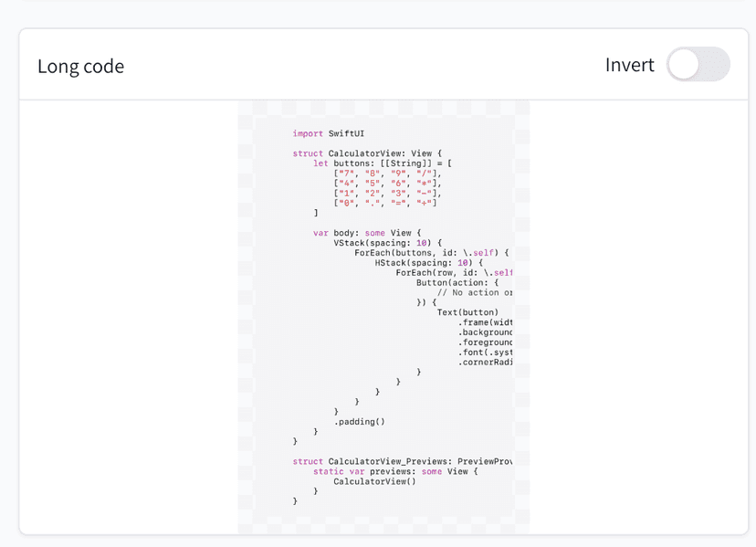Click the Long code heading
The height and width of the screenshot is (547, 756).
80,65
